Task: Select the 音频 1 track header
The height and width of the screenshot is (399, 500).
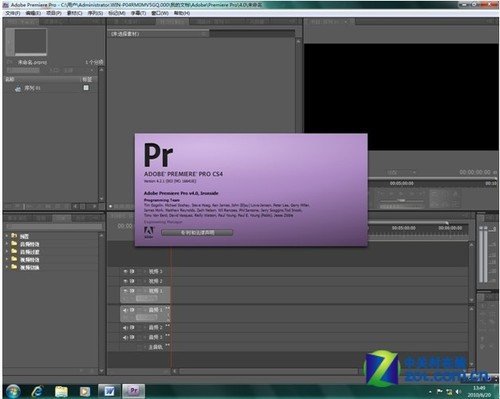Action: 145,314
